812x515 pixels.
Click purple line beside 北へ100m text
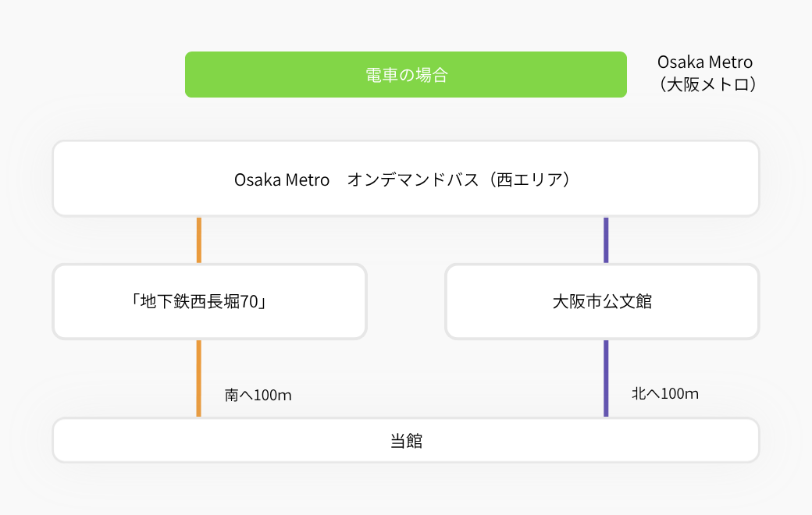tap(606, 378)
